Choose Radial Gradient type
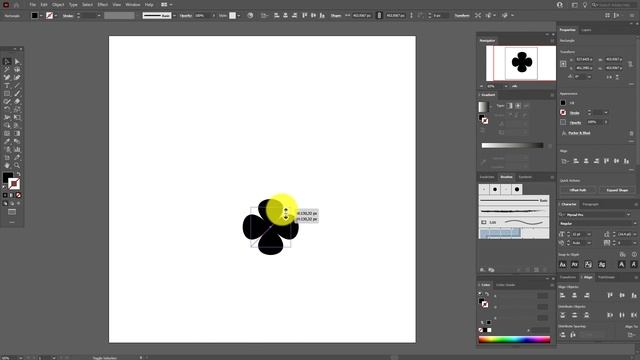The width and height of the screenshot is (640, 360). [518, 106]
